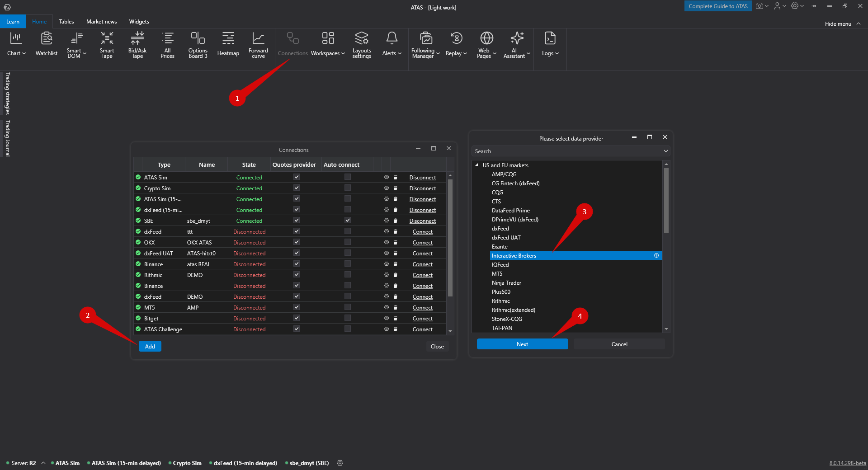Select the Home tab
Image resolution: width=868 pixels, height=470 pixels.
click(x=39, y=22)
